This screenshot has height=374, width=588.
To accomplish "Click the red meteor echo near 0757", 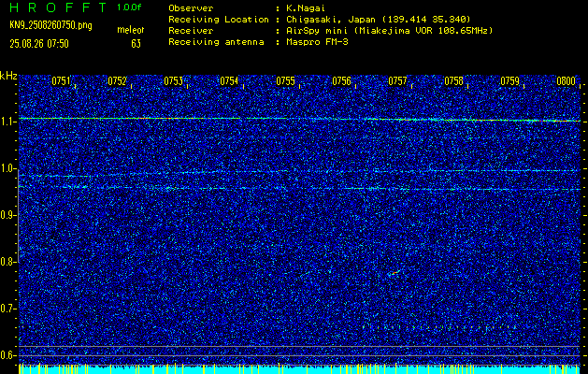I will click(x=394, y=273).
